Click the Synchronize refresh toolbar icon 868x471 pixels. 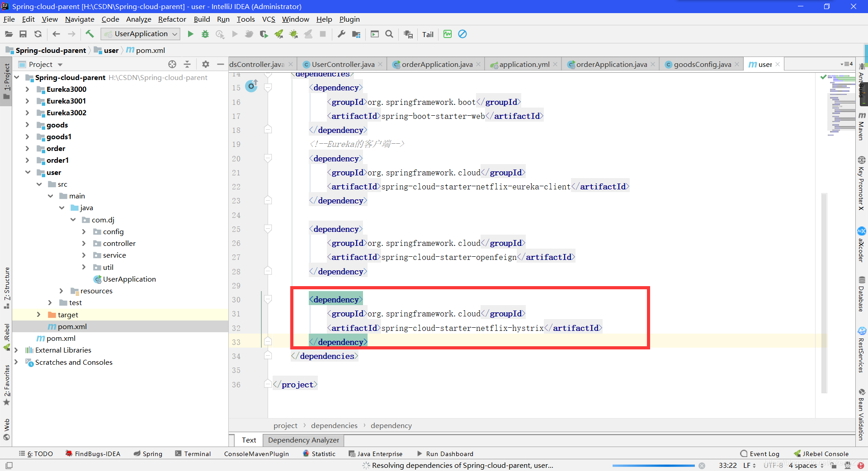coord(38,34)
